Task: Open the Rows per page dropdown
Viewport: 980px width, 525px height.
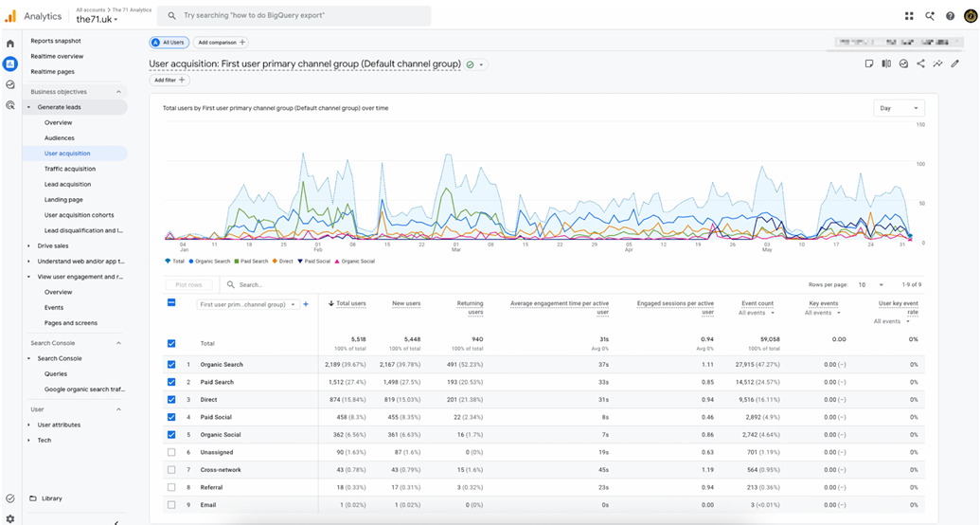Action: 870,284
